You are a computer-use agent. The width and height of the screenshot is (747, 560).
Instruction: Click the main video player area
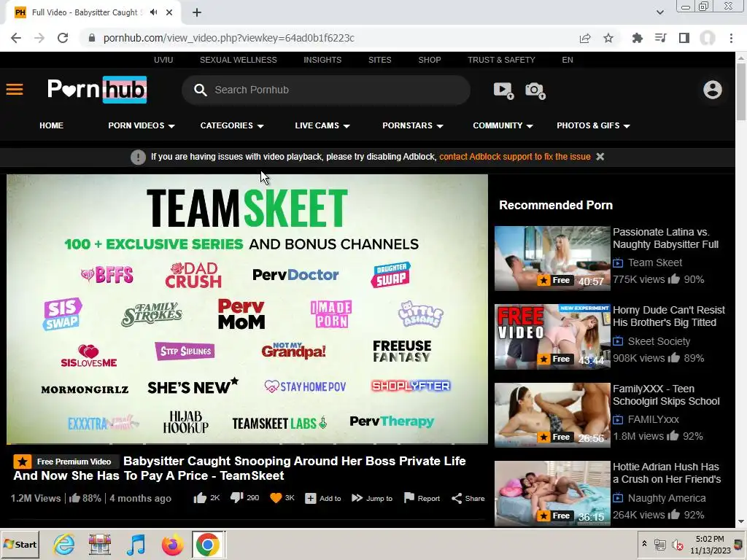247,309
